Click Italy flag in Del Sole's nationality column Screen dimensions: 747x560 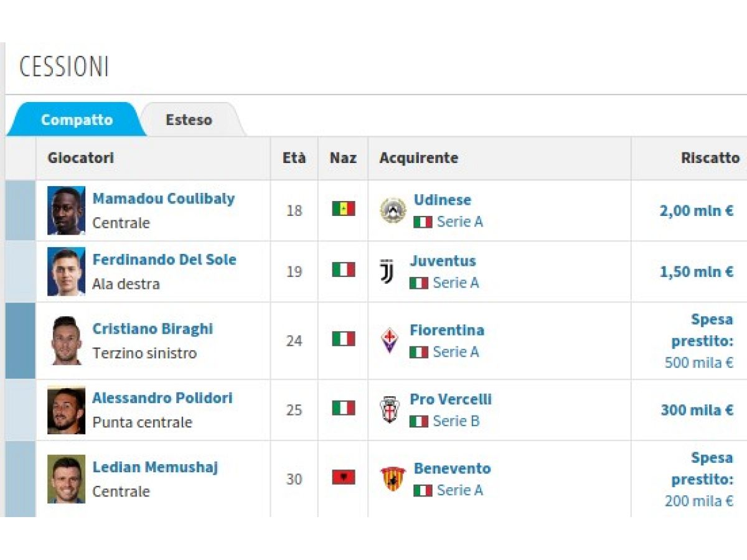tap(343, 269)
